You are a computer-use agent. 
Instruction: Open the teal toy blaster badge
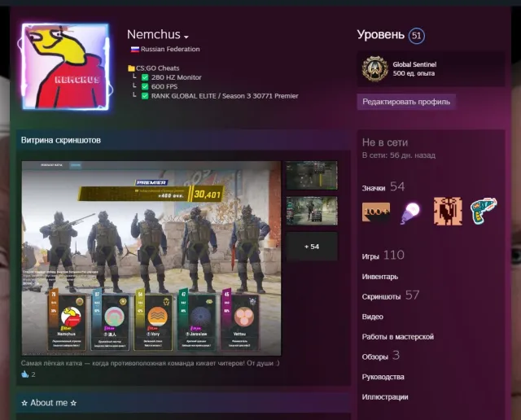(x=484, y=210)
